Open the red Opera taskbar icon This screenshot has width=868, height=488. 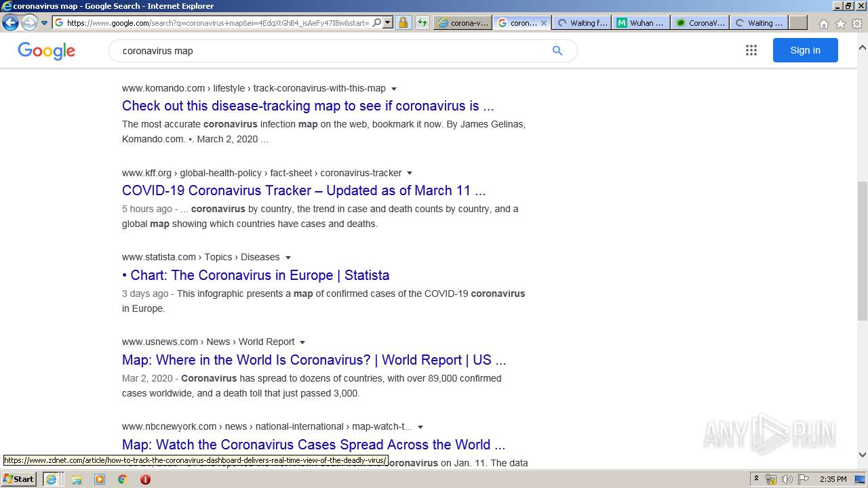tap(145, 479)
